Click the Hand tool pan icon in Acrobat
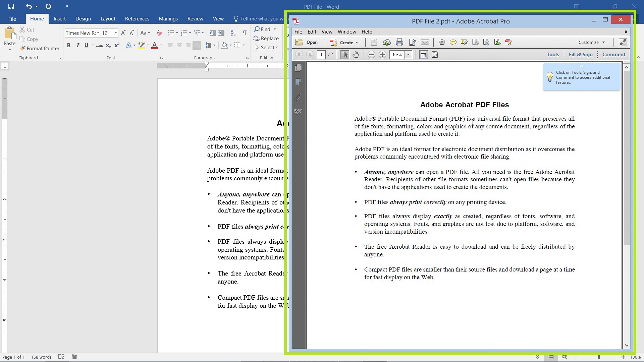644x362 pixels. coord(356,54)
